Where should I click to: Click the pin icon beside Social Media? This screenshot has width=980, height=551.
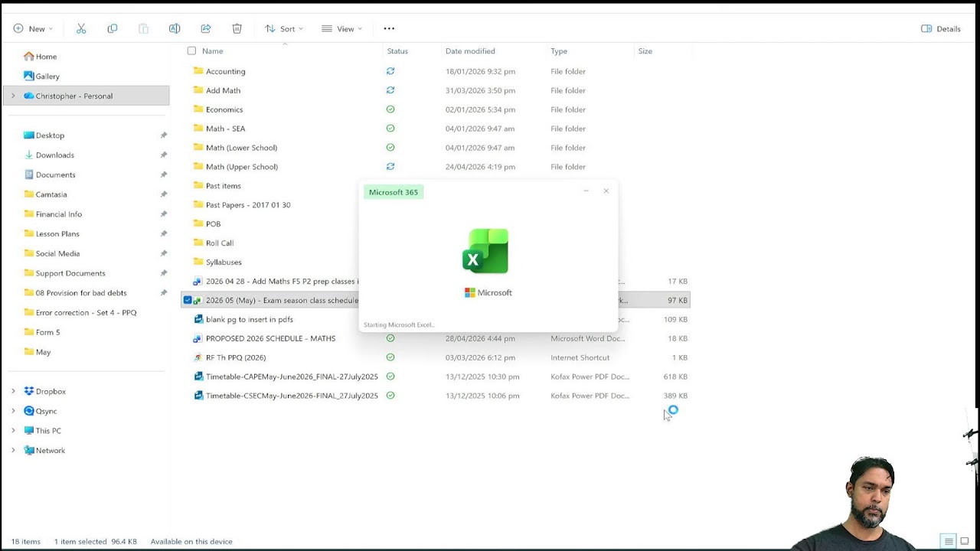coord(163,253)
